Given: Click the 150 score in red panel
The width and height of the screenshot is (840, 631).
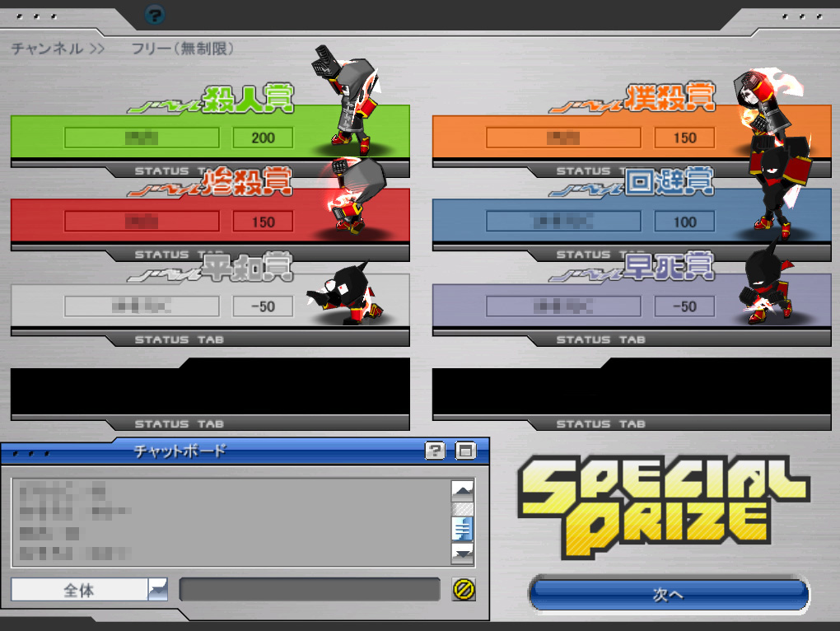Looking at the screenshot, I should (263, 222).
